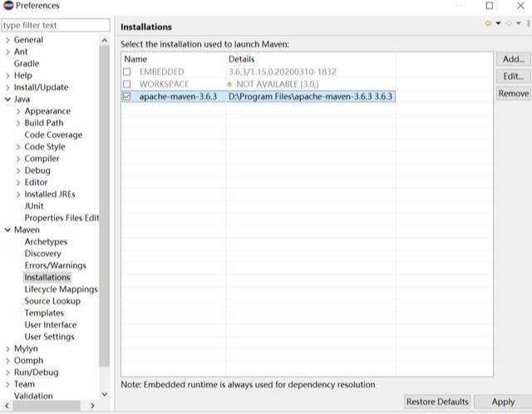Select Archetypes under Maven
532x414 pixels.
point(46,242)
